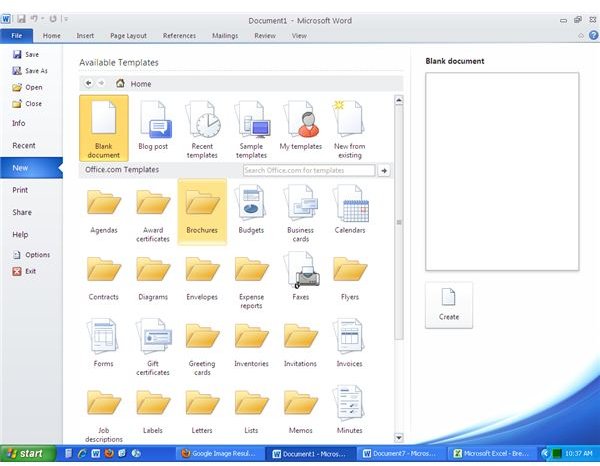Image resolution: width=600 pixels, height=466 pixels.
Task: Open the Calendars category
Action: [x=349, y=210]
